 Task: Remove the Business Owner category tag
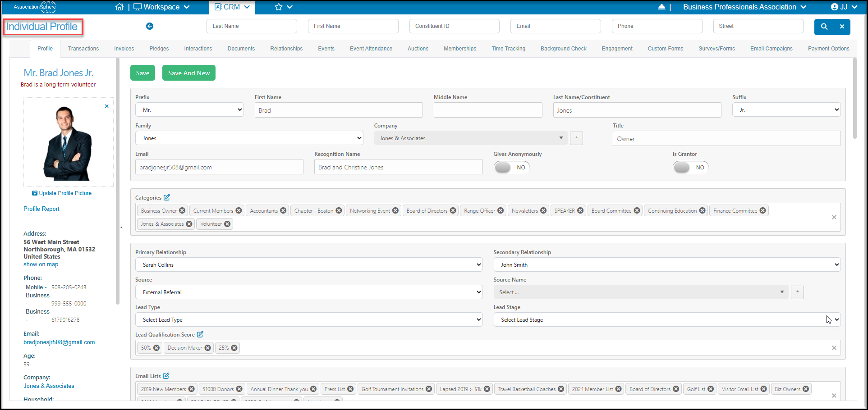[x=182, y=210]
